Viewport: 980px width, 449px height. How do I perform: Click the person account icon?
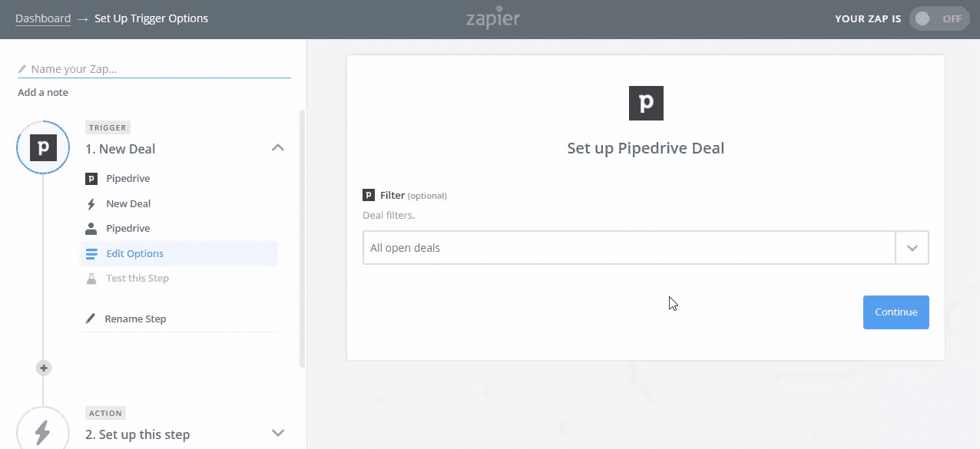coord(91,229)
